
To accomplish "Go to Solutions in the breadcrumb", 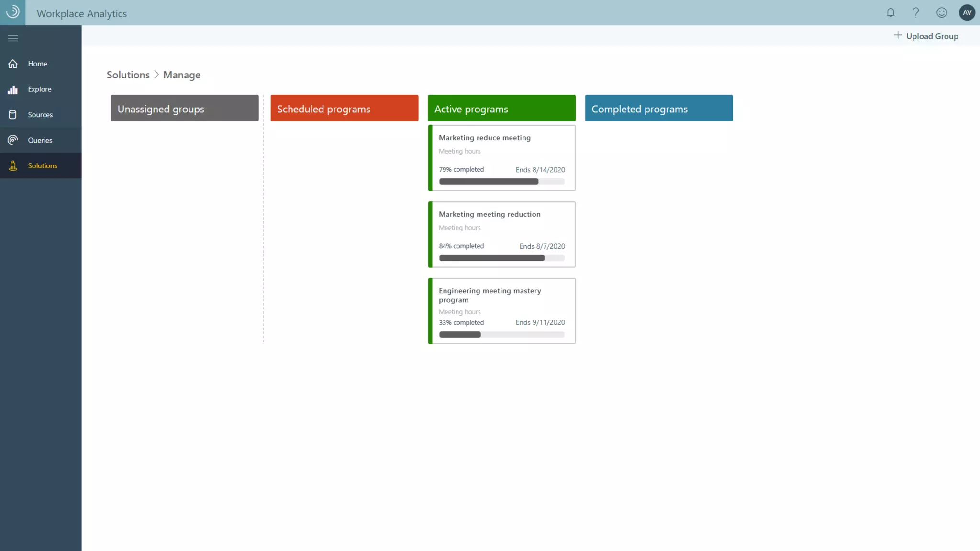I will point(128,75).
